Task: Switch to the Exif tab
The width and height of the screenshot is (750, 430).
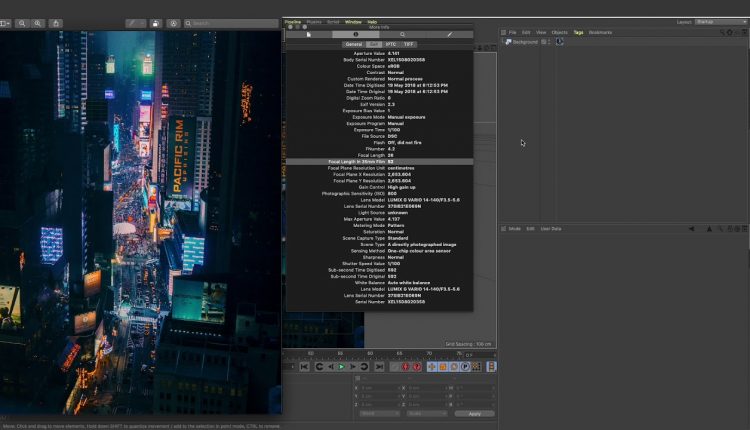Action: (x=374, y=44)
